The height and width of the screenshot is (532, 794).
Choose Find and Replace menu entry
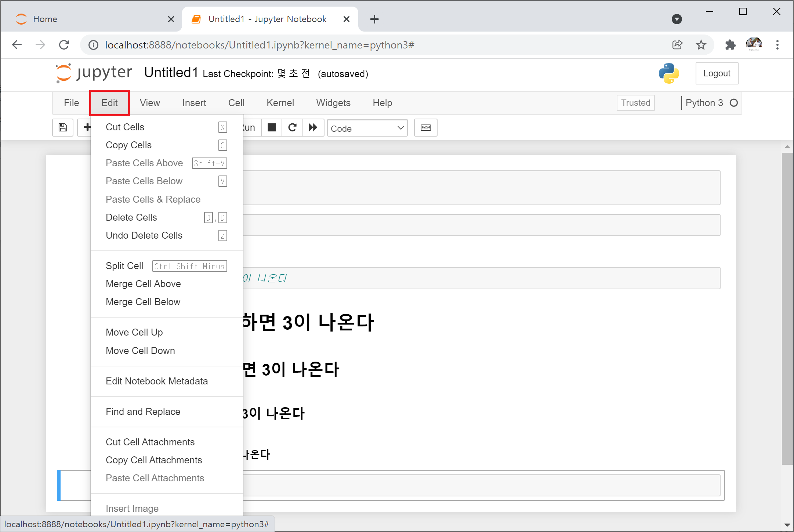coord(143,412)
